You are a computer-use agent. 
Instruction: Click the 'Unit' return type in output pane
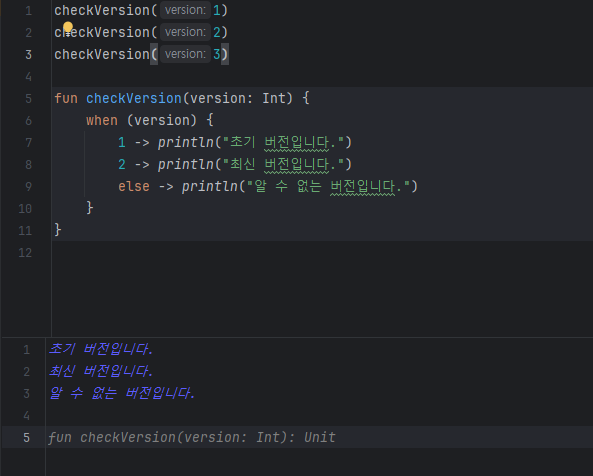pos(320,437)
